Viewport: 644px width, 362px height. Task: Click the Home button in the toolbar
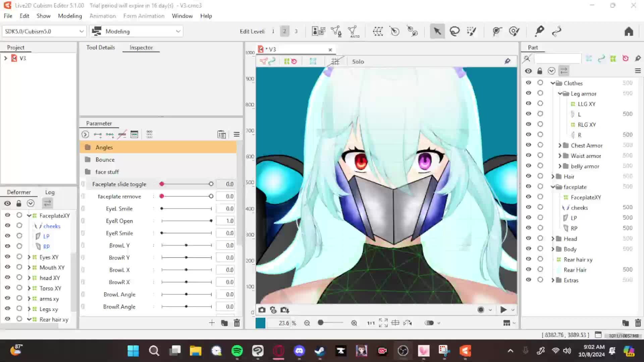point(629,31)
